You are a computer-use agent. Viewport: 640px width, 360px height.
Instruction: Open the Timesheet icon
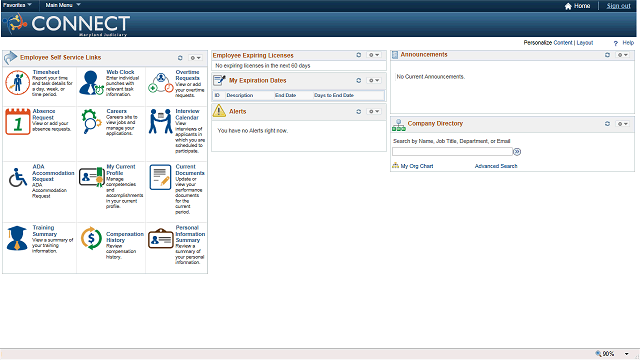(17, 83)
